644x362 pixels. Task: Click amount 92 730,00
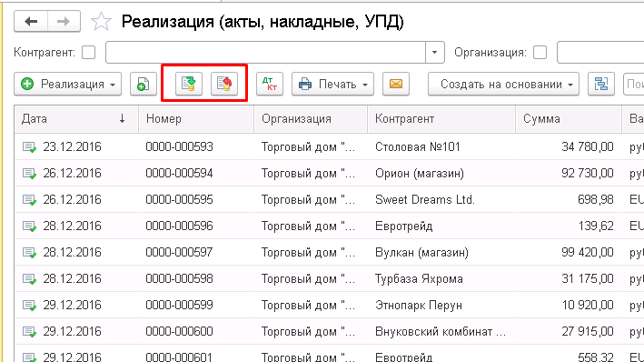588,173
